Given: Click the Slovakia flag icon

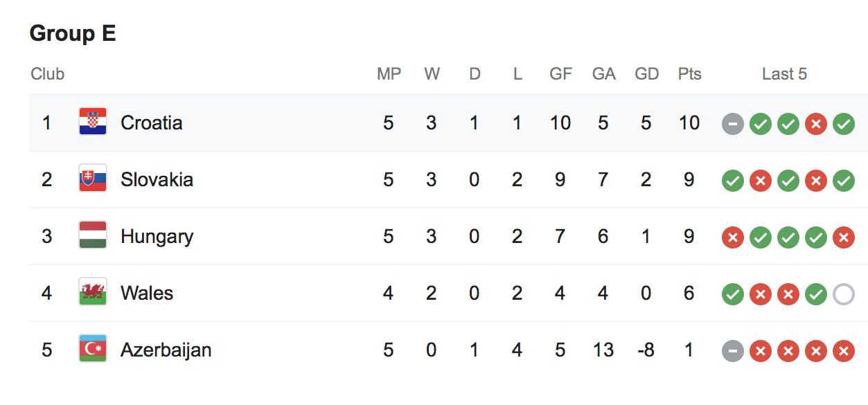Looking at the screenshot, I should point(93,179).
